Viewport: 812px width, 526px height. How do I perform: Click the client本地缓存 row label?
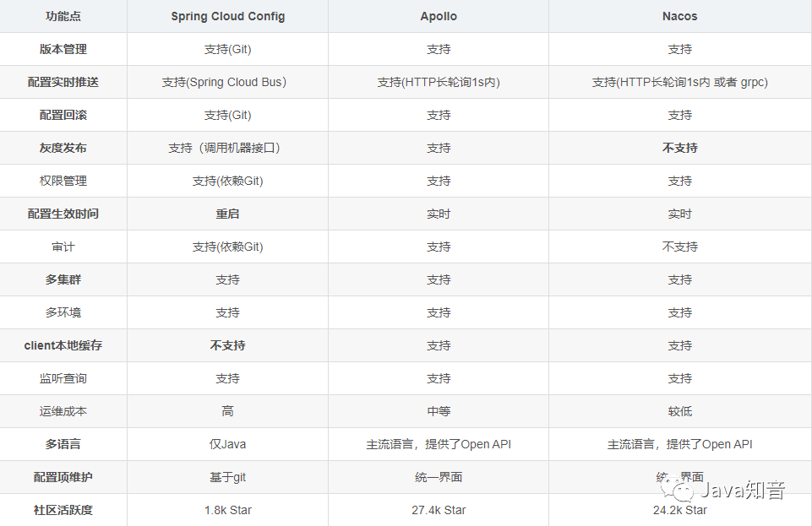63,345
